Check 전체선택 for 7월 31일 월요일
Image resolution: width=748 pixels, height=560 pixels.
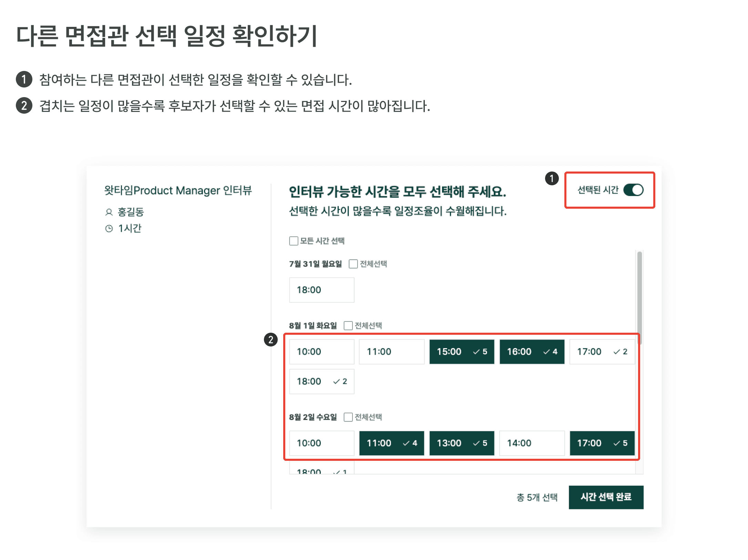tap(353, 264)
